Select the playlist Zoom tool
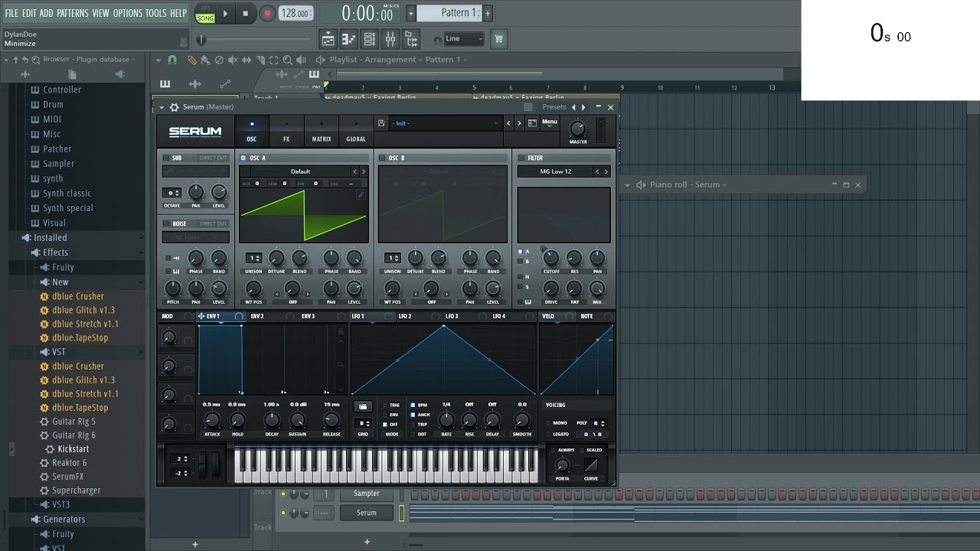This screenshot has height=551, width=980. (287, 60)
